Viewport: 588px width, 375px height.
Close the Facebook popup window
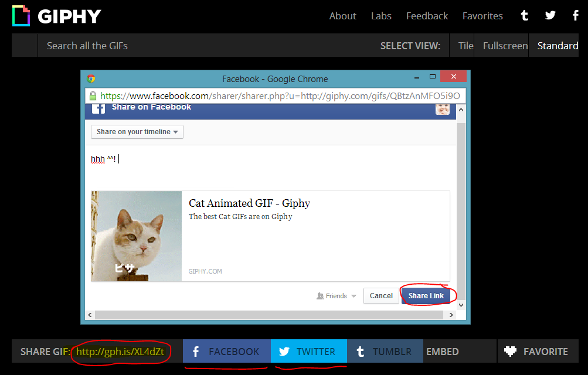point(453,76)
